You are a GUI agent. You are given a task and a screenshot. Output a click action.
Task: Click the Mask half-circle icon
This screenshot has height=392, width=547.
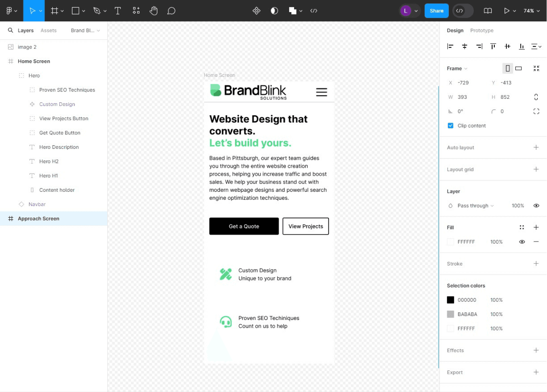click(x=274, y=11)
